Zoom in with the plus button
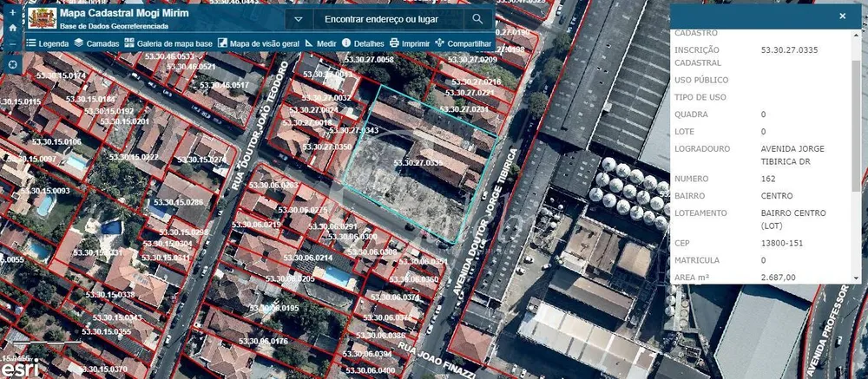868x379 pixels. pyautogui.click(x=13, y=12)
